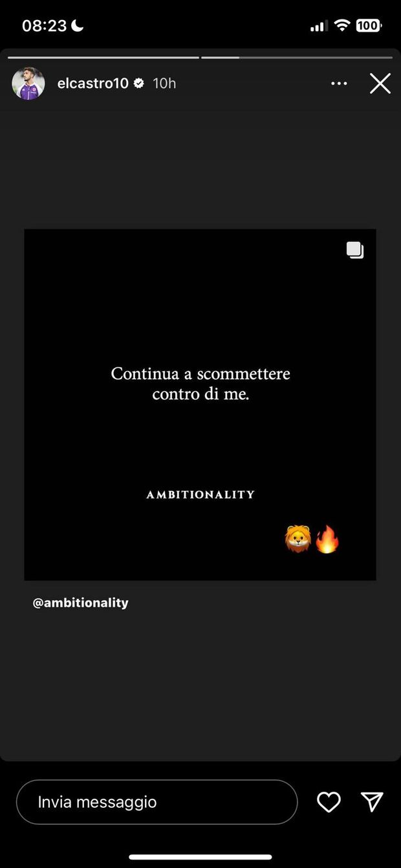Tap the carousel multi-image icon on post

tap(355, 250)
